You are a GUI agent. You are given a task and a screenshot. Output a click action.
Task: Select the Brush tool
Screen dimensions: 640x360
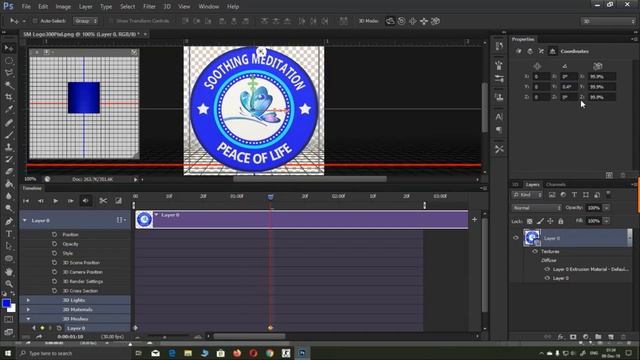9,135
